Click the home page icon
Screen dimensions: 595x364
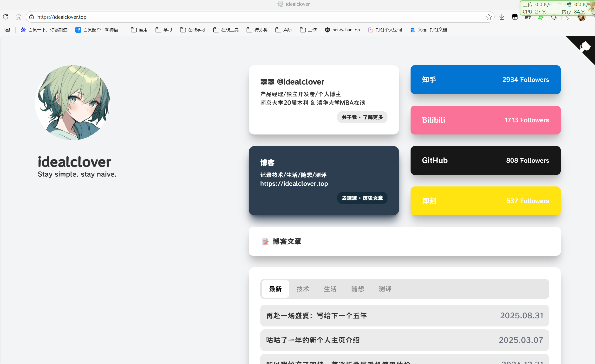[x=18, y=17]
